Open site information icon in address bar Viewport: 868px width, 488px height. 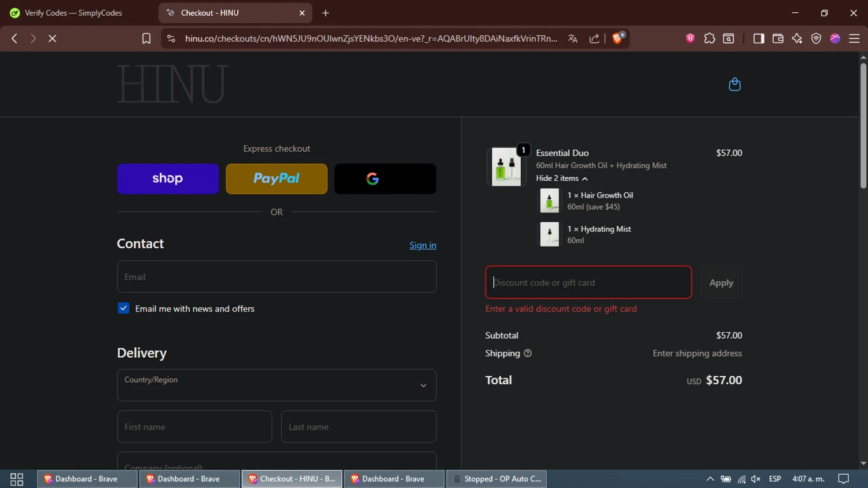tap(171, 38)
